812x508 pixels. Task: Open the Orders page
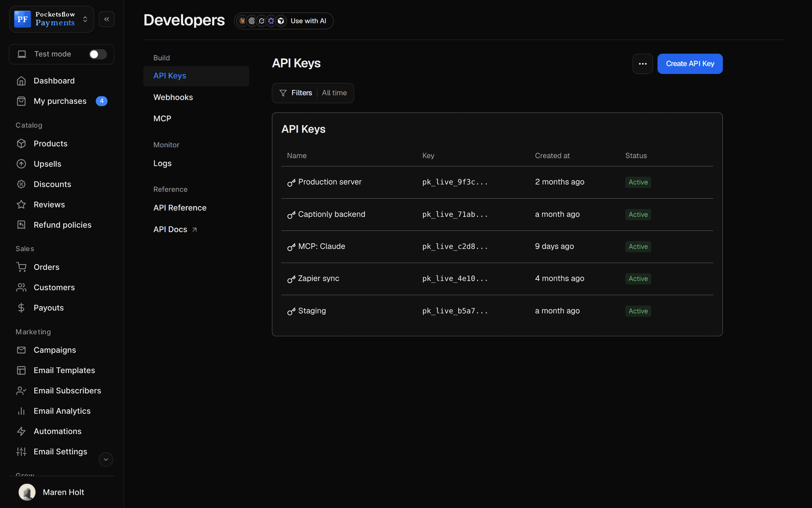pos(46,267)
